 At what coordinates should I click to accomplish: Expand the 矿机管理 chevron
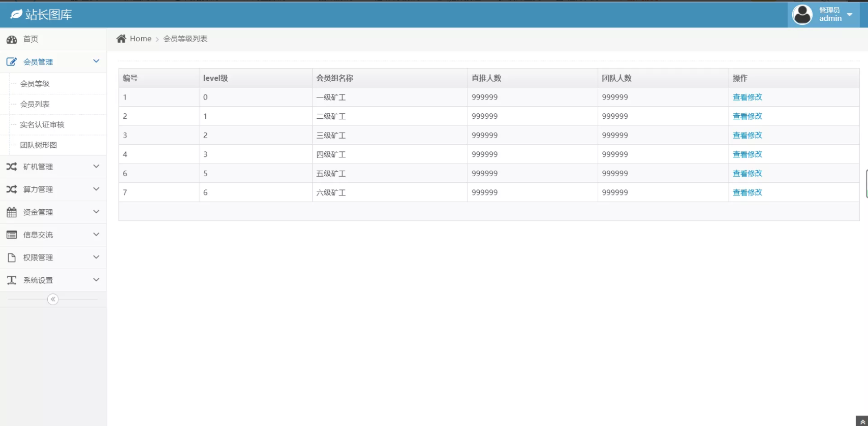point(96,167)
